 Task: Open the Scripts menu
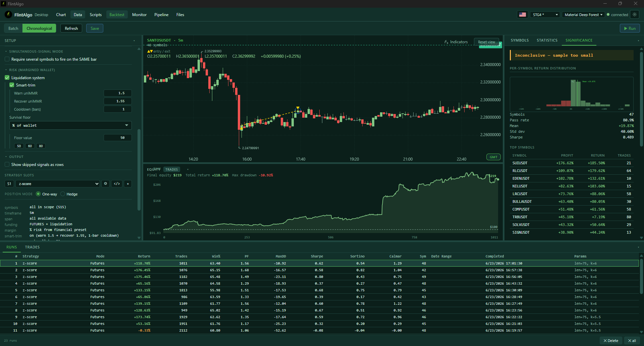[x=96, y=15]
